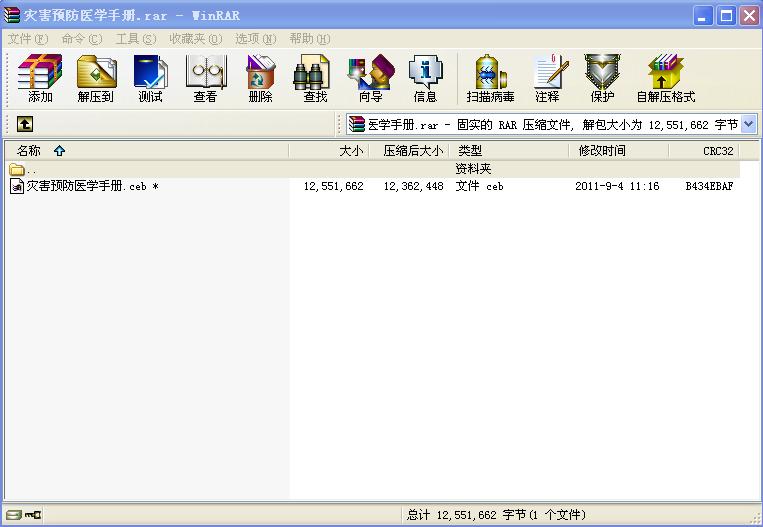Sort by 类型 column header

click(509, 151)
